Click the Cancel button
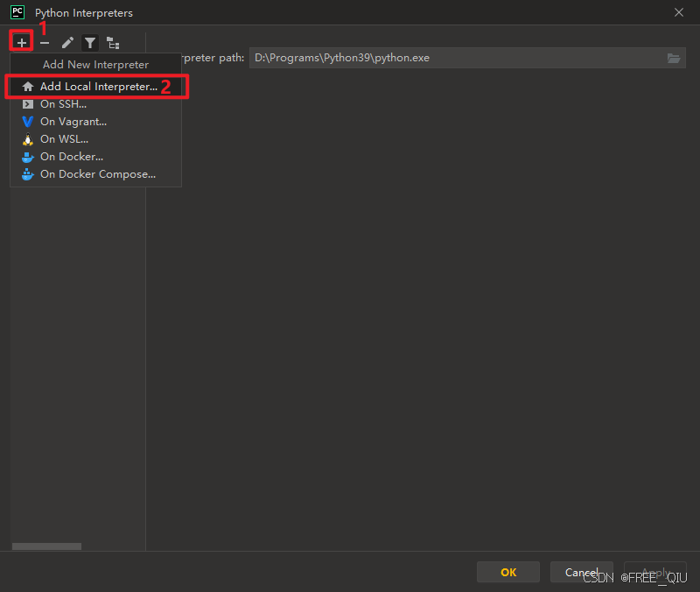 click(581, 572)
